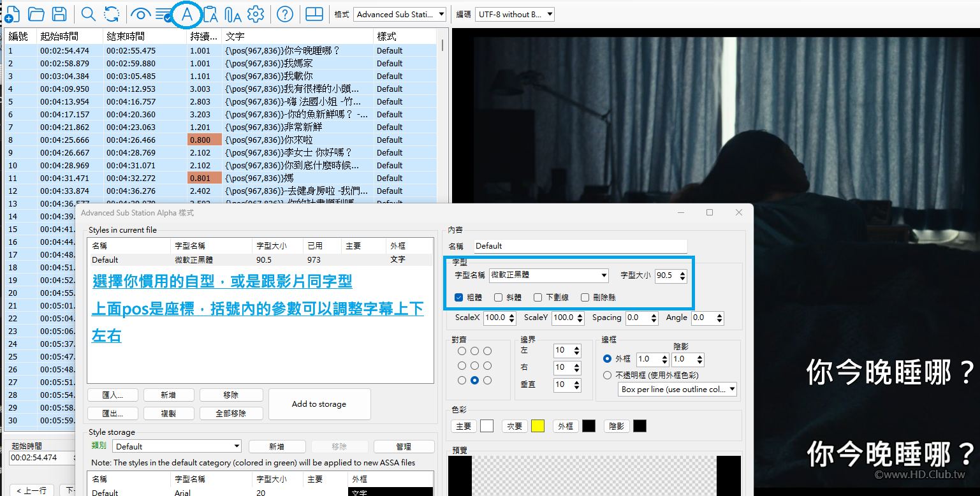This screenshot has height=496, width=980.
Task: Open the 格式 subtitle format dropdown
Action: click(x=400, y=14)
